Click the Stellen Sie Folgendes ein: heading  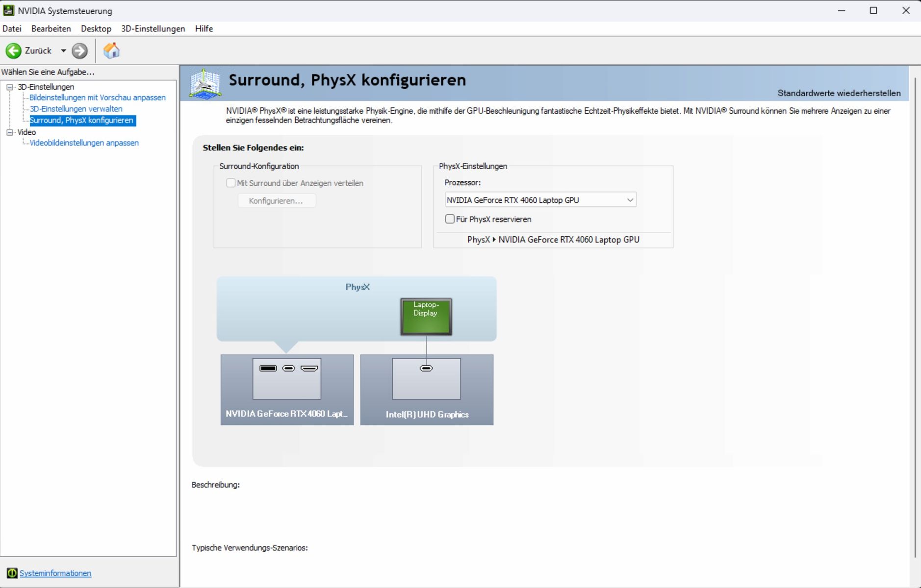[x=253, y=147]
